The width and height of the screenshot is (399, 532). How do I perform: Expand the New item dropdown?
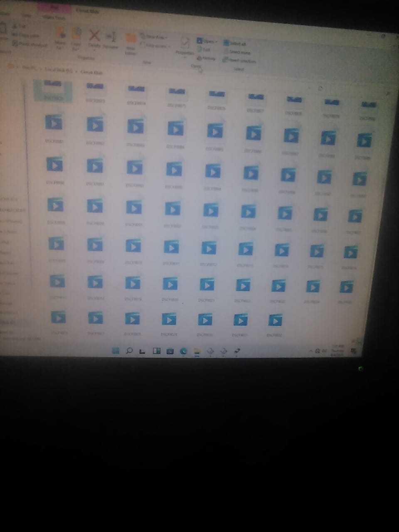155,37
